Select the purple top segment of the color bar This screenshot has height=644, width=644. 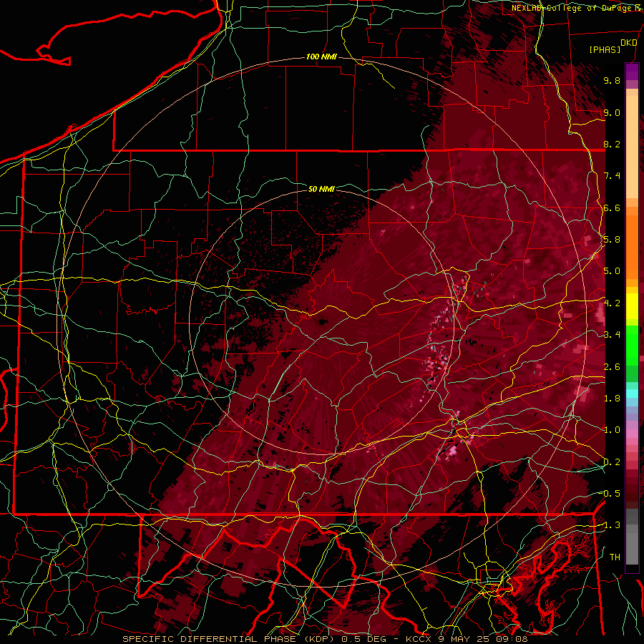point(632,72)
